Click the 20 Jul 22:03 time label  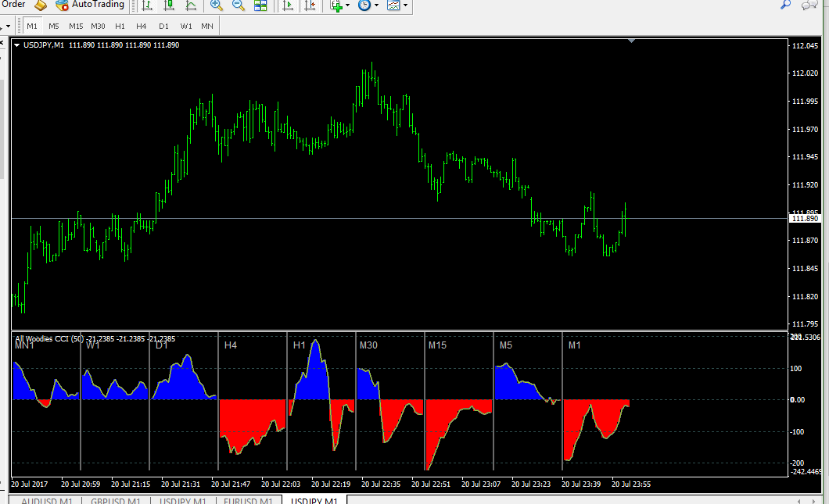click(x=281, y=484)
